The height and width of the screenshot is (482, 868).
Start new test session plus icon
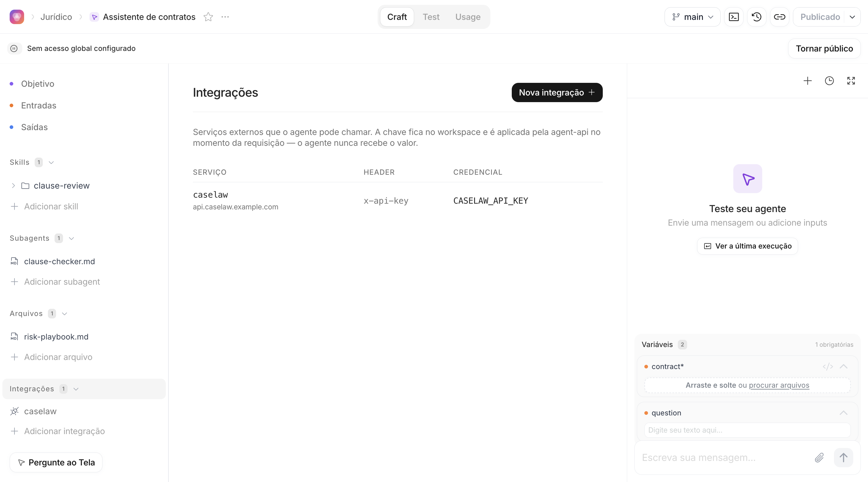(x=807, y=81)
